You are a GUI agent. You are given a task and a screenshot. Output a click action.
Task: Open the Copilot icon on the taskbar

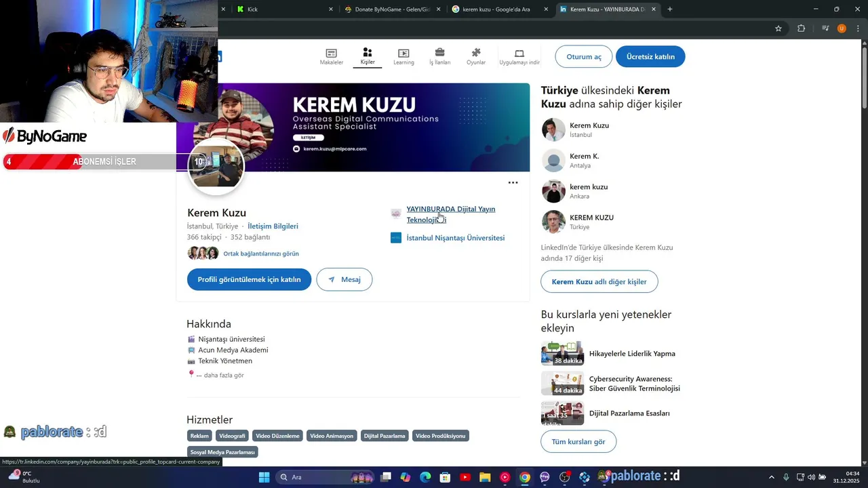406,477
